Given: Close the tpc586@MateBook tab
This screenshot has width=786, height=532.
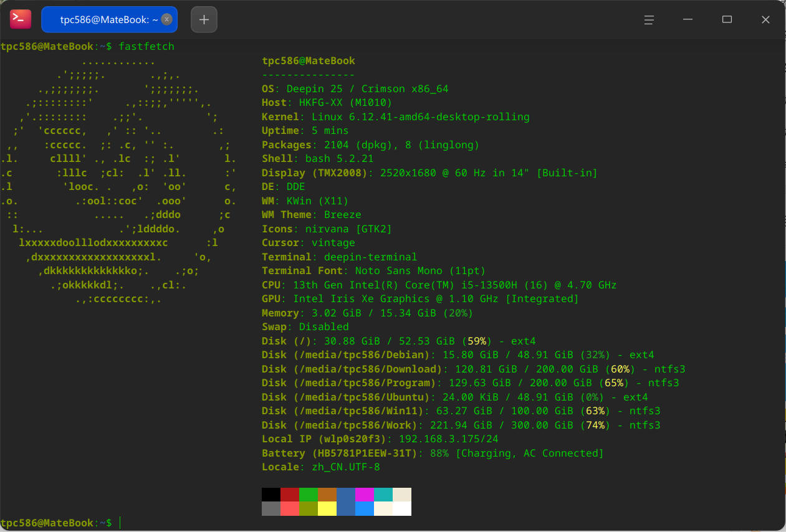Looking at the screenshot, I should (x=166, y=19).
